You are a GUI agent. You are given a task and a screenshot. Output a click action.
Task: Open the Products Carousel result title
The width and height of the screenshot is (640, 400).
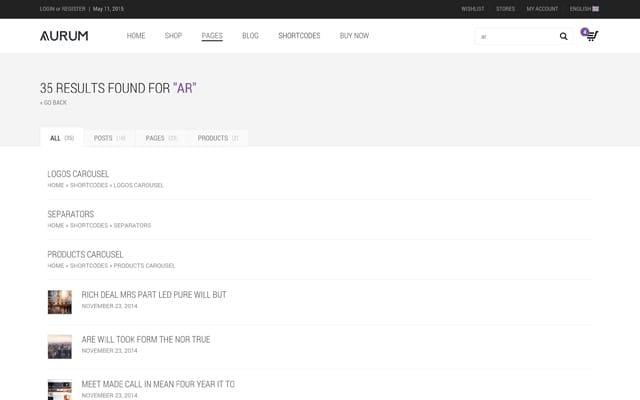85,255
